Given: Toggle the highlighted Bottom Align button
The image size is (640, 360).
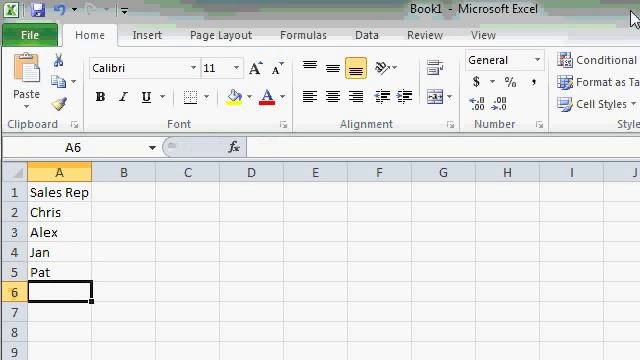Looking at the screenshot, I should coord(356,68).
